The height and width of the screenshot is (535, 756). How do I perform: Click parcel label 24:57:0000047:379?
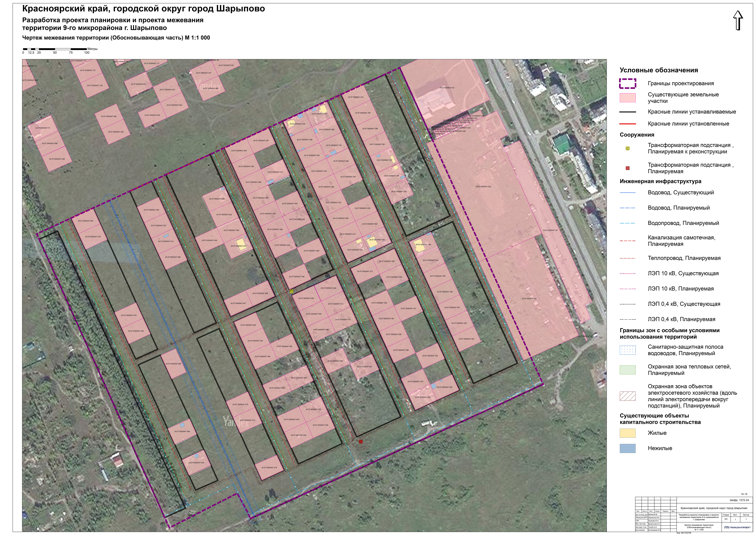click(x=415, y=382)
